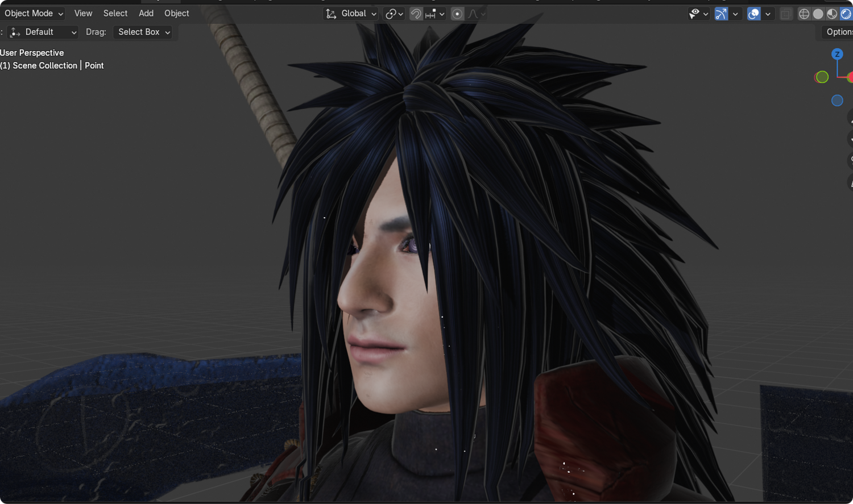Open the transform pivot point dropdown

pyautogui.click(x=394, y=14)
